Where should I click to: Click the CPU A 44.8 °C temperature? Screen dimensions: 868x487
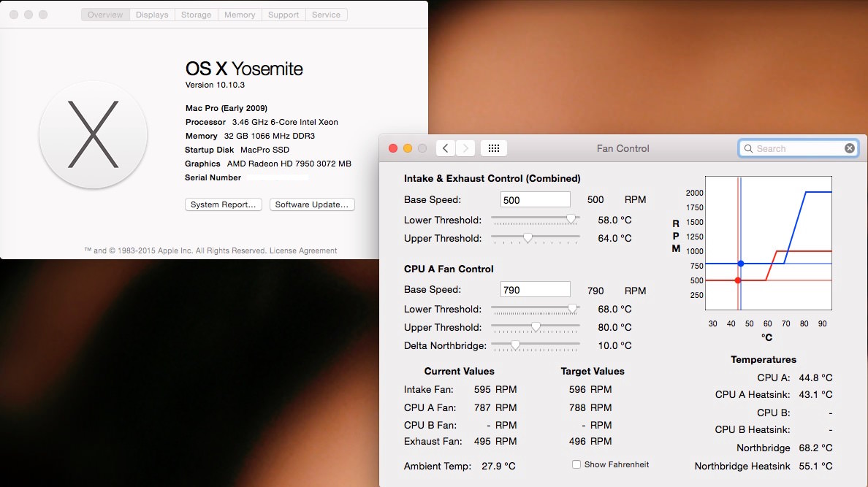(815, 377)
